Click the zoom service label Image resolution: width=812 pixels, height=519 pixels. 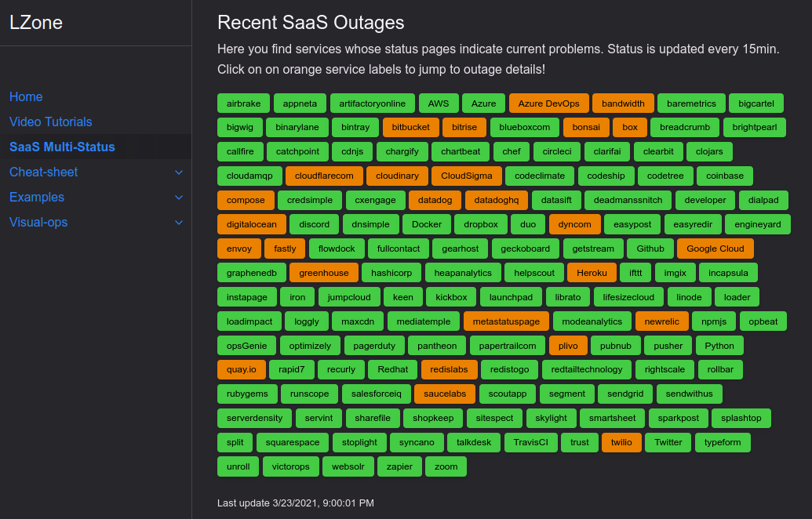(x=446, y=466)
